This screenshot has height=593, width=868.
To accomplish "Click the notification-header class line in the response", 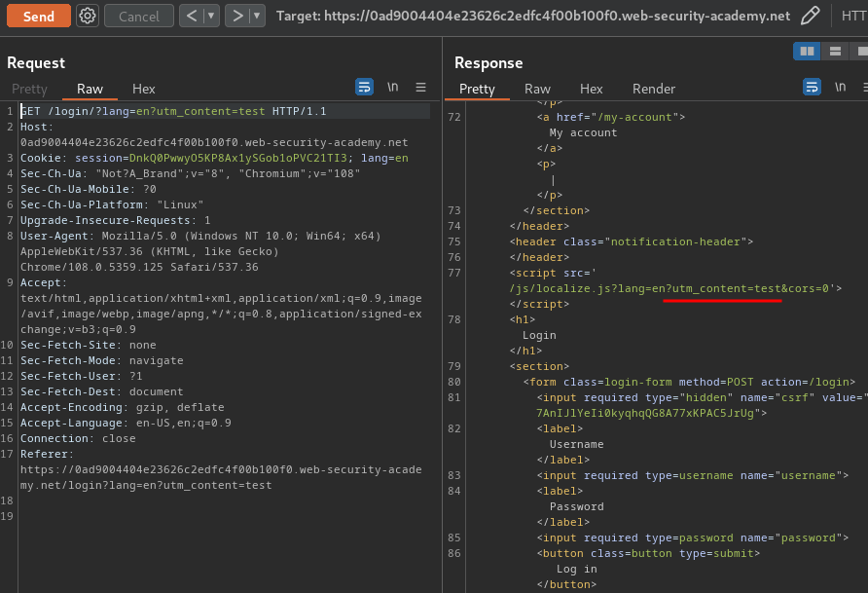I will pos(632,241).
